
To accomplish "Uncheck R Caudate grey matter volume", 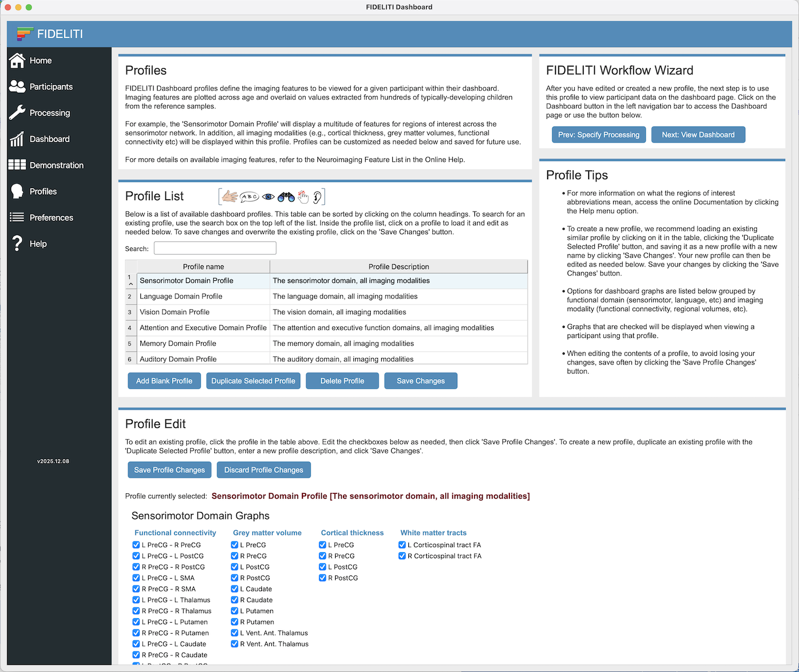I will 235,600.
